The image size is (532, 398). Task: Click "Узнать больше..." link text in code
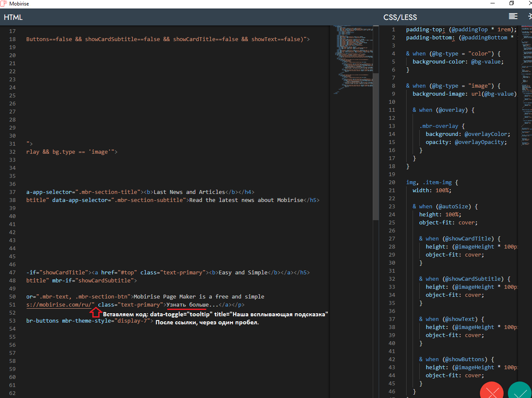point(191,305)
